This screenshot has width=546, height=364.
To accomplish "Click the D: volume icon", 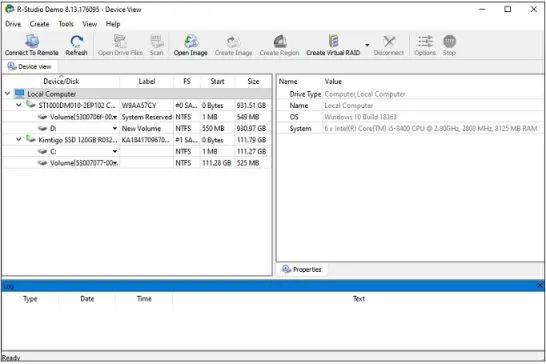I will [42, 128].
